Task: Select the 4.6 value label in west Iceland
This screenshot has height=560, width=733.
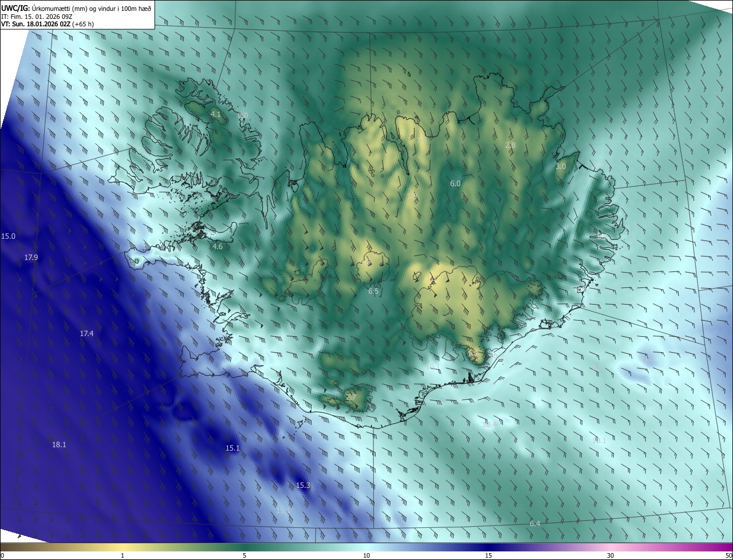Action: pos(217,246)
